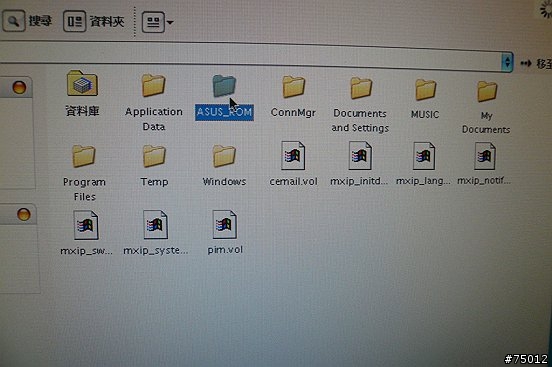Select the mxip_notif... file icon
This screenshot has width=552, height=367.
485,156
